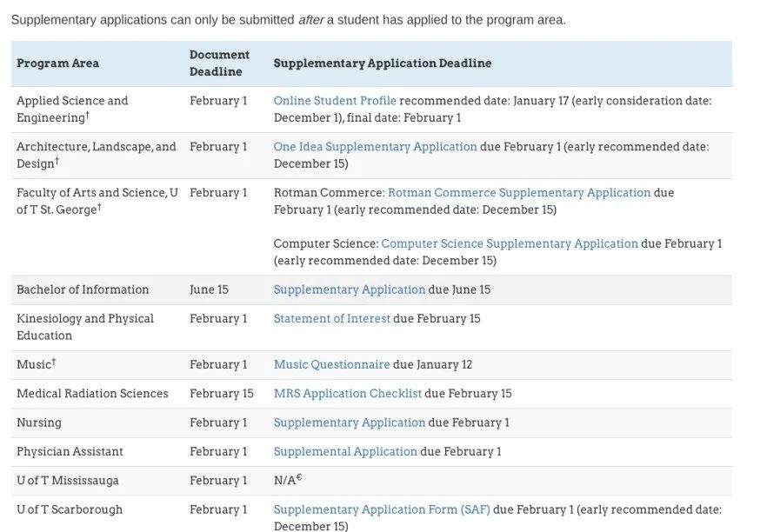The width and height of the screenshot is (760, 532).
Task: Click the Document Deadline column header
Action: (x=219, y=63)
